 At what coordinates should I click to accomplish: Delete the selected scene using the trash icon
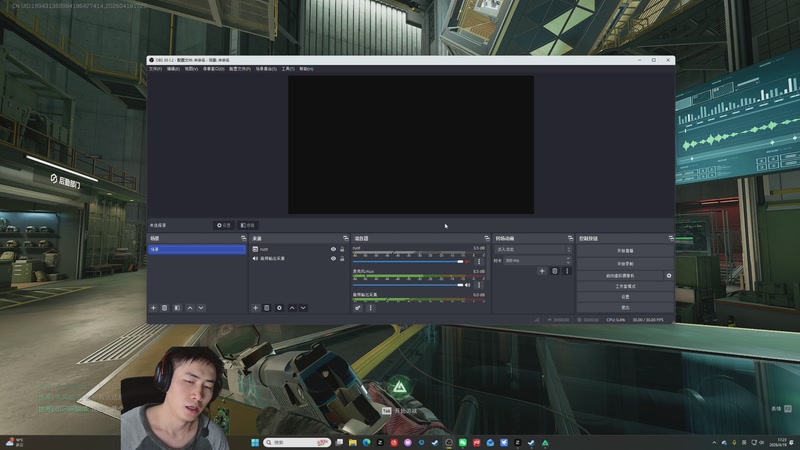click(165, 308)
